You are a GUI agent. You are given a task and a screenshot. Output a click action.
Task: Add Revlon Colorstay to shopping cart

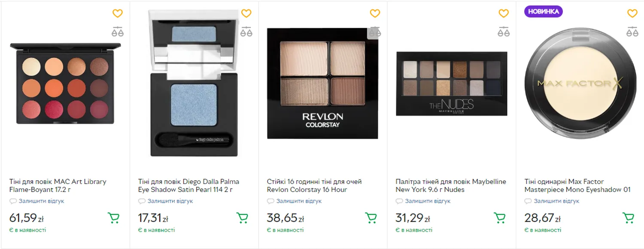371,218
